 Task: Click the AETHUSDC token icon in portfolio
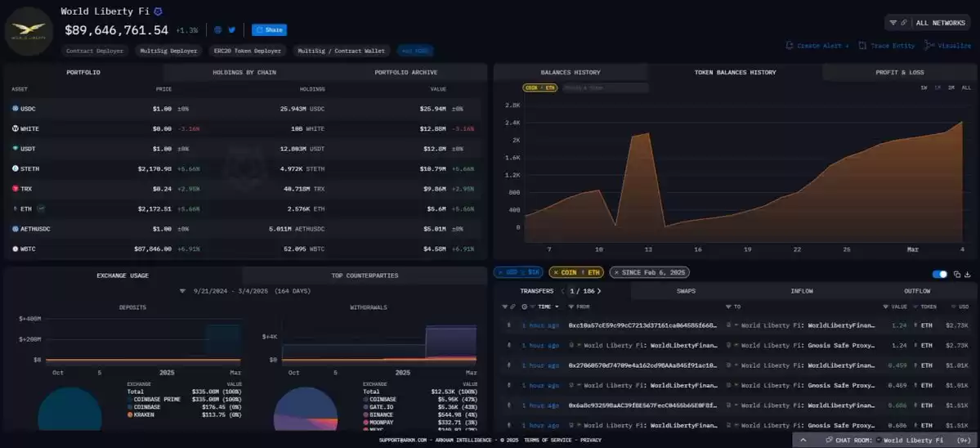pos(15,229)
